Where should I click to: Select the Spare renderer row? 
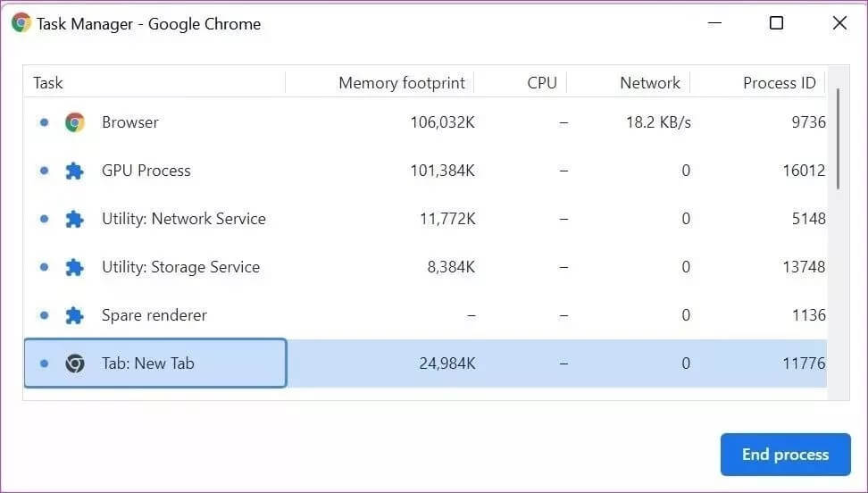point(425,315)
